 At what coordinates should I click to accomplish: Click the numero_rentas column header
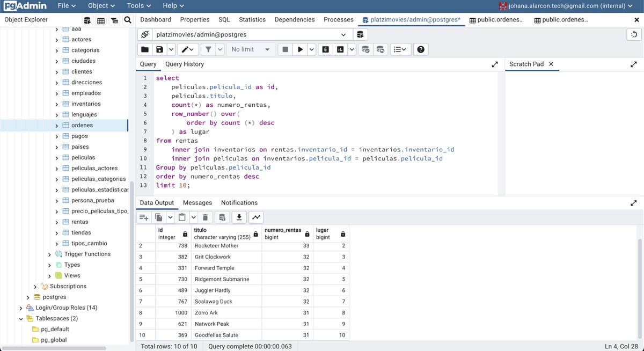click(288, 233)
